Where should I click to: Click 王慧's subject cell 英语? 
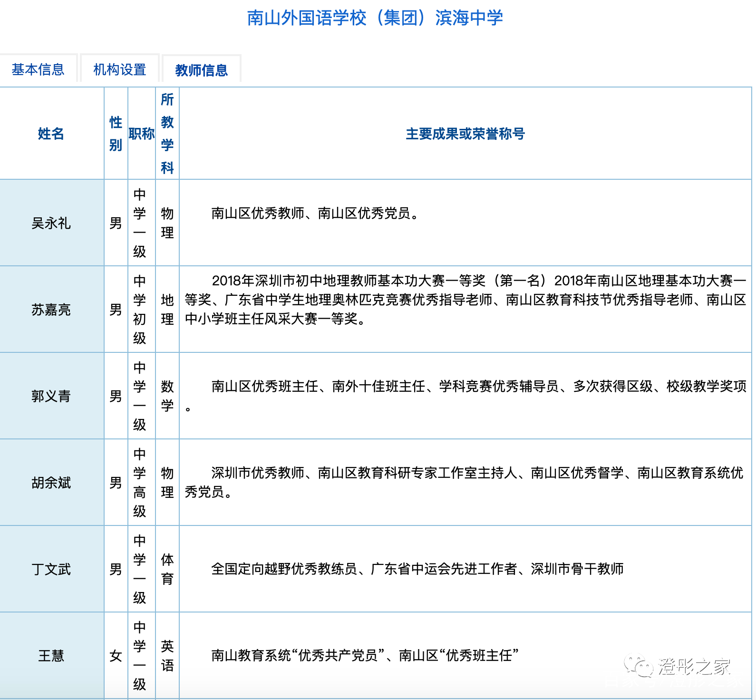(167, 656)
